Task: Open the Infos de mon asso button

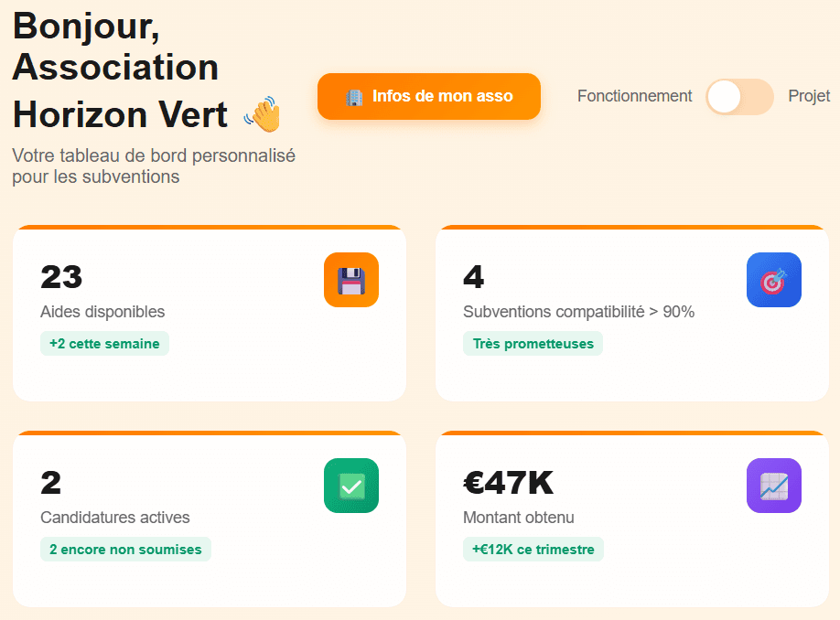Action: click(429, 96)
